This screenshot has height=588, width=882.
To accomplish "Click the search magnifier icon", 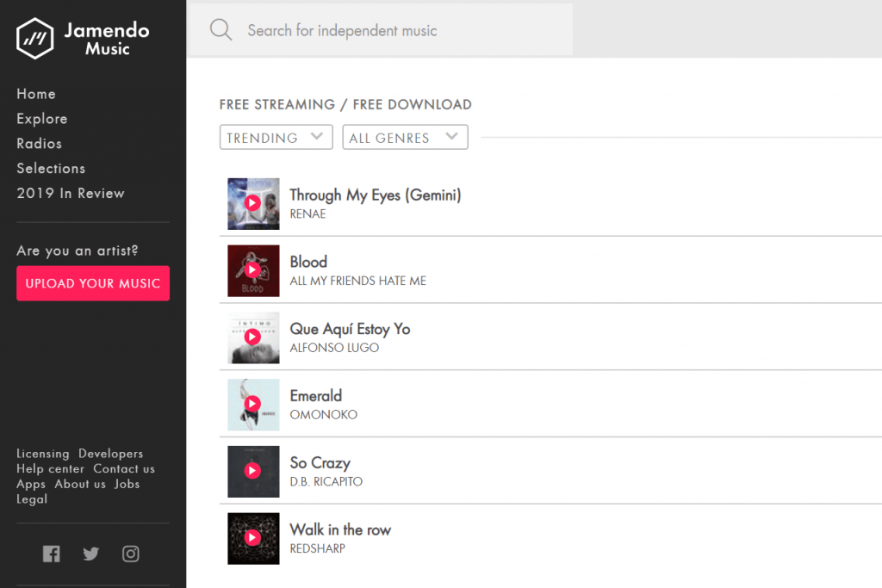I will coord(220,30).
